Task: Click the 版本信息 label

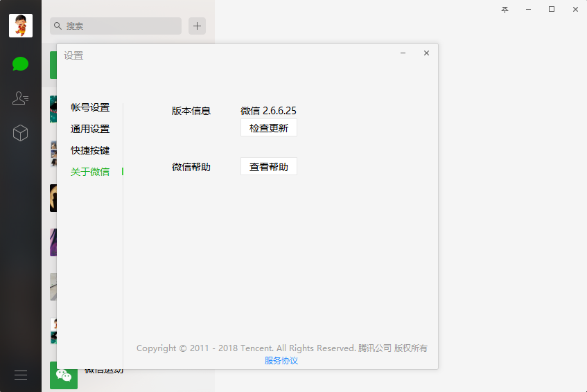Action: (x=191, y=111)
